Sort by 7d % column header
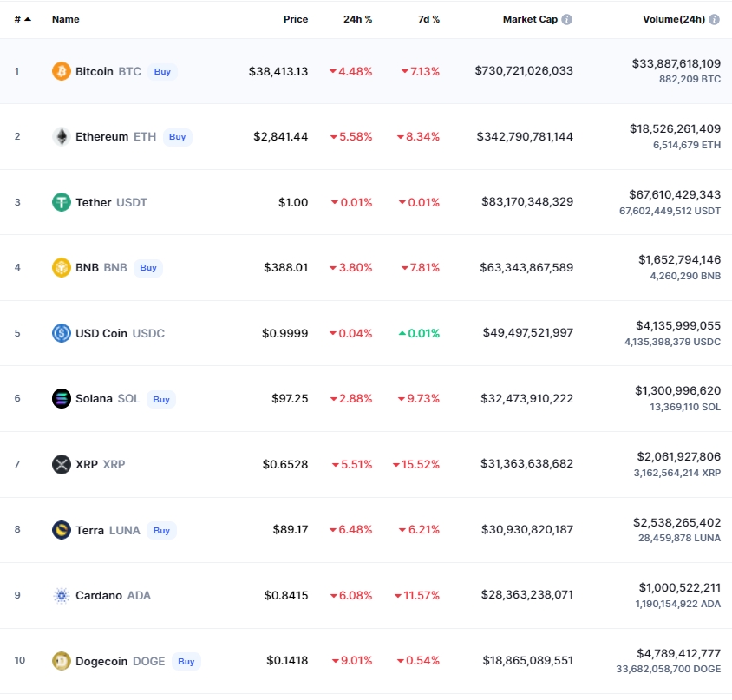This screenshot has width=732, height=700. point(429,19)
